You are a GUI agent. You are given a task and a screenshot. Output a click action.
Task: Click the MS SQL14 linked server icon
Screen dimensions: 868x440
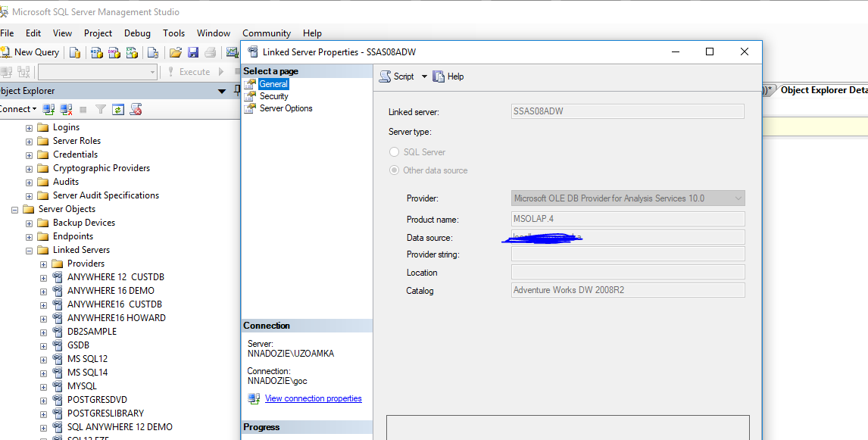[x=58, y=372]
